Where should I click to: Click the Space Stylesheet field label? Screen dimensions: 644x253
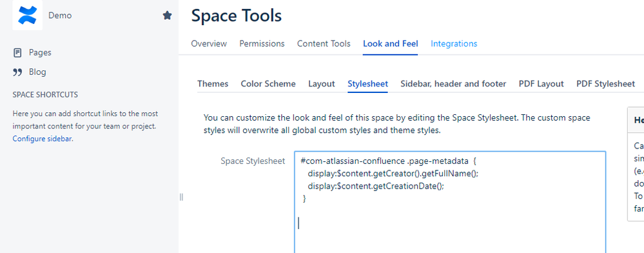(x=253, y=161)
